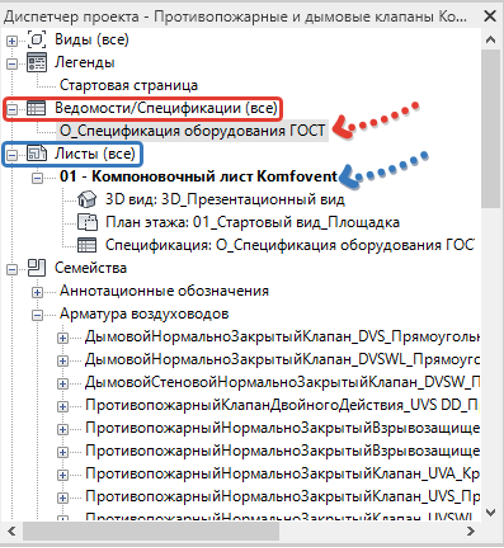Click the Семейства families icon
Image resolution: width=504 pixels, height=548 pixels.
37,268
